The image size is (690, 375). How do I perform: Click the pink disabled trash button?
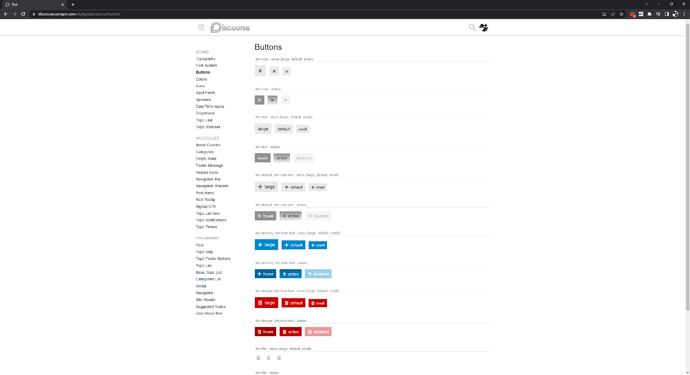(318, 331)
